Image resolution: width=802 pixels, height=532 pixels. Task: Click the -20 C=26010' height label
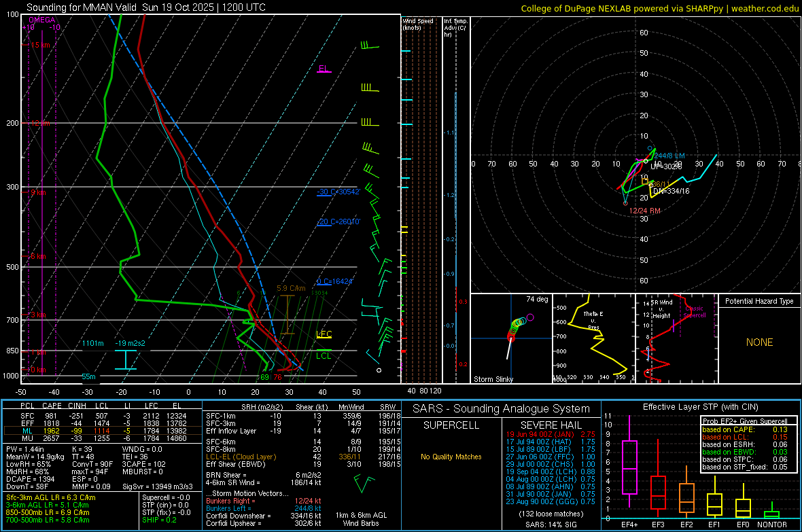click(x=338, y=222)
